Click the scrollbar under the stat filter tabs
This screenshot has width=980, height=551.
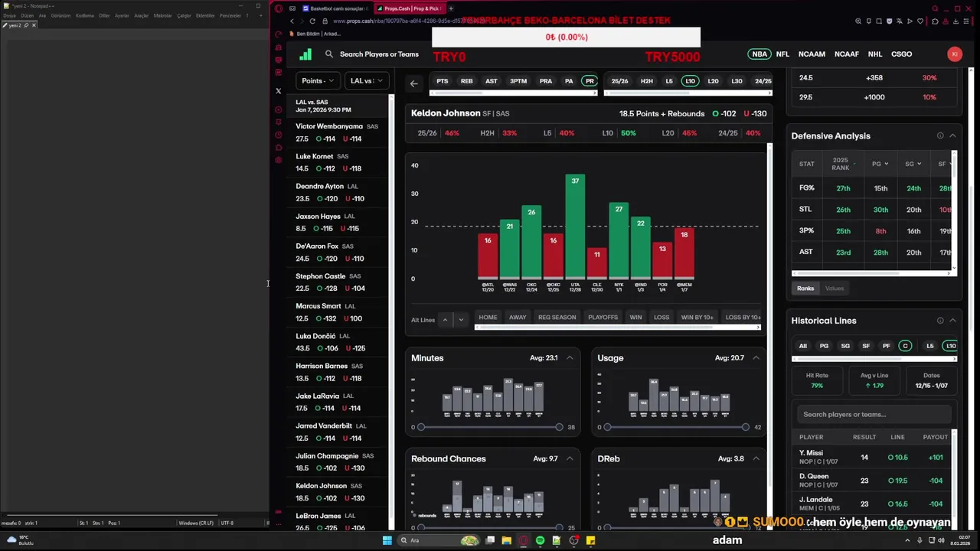click(x=514, y=93)
